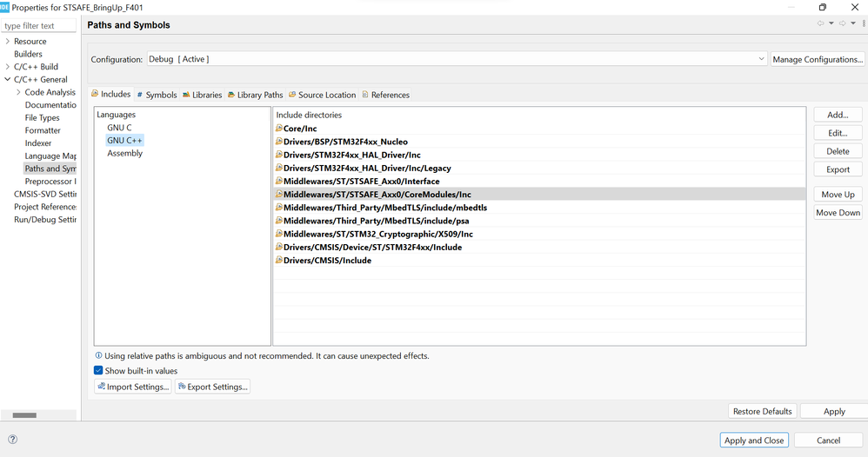Select the Builders tree item
Screen dimensions: 868x457
28,54
